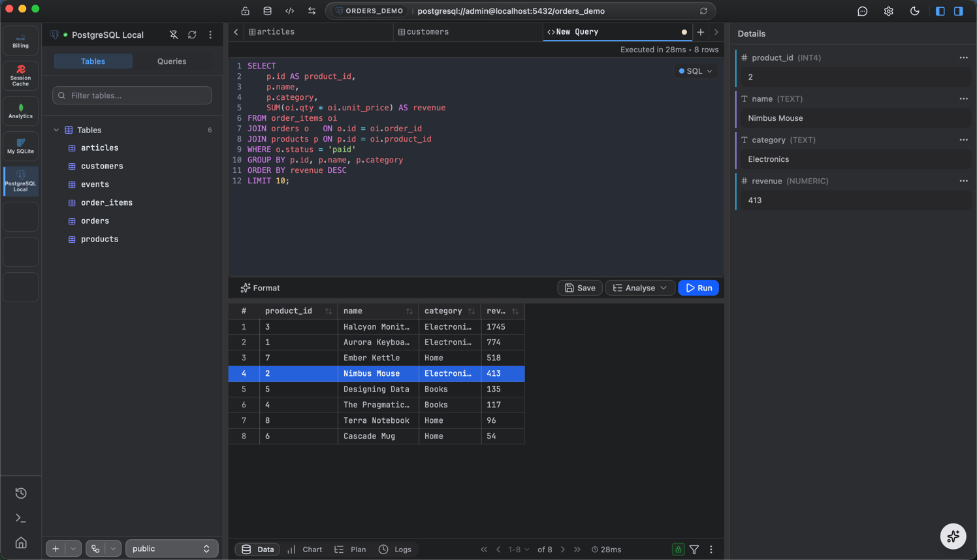
Task: Click the code brackets icon in toolbar
Action: [x=290, y=11]
